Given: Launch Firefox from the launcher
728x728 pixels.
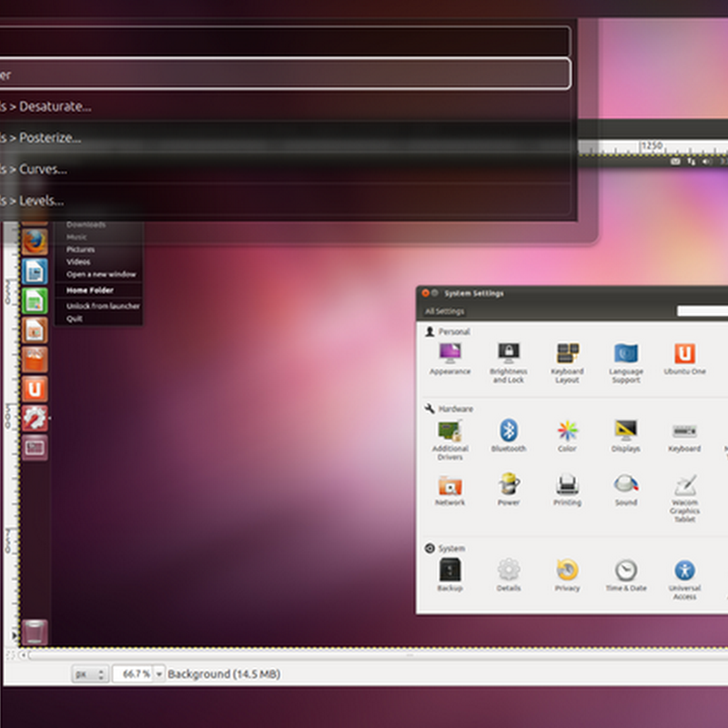Looking at the screenshot, I should [35, 242].
